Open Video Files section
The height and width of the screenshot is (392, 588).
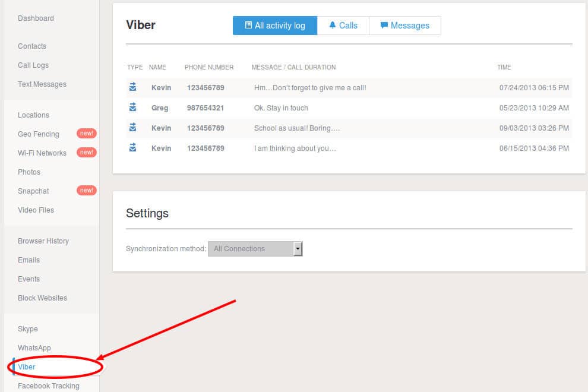click(x=36, y=210)
